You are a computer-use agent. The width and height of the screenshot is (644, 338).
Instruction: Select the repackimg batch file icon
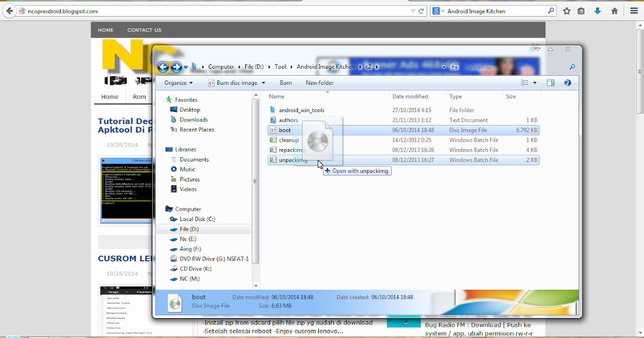point(273,150)
